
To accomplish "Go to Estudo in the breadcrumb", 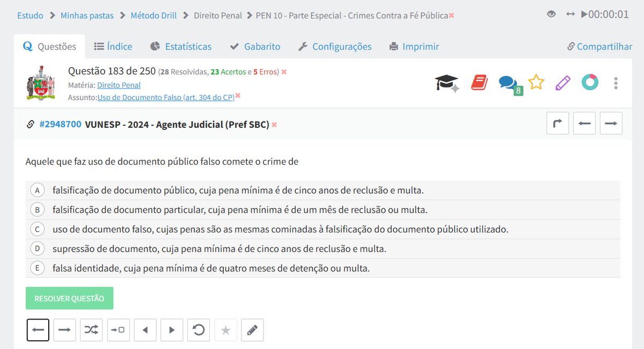I will pyautogui.click(x=30, y=15).
